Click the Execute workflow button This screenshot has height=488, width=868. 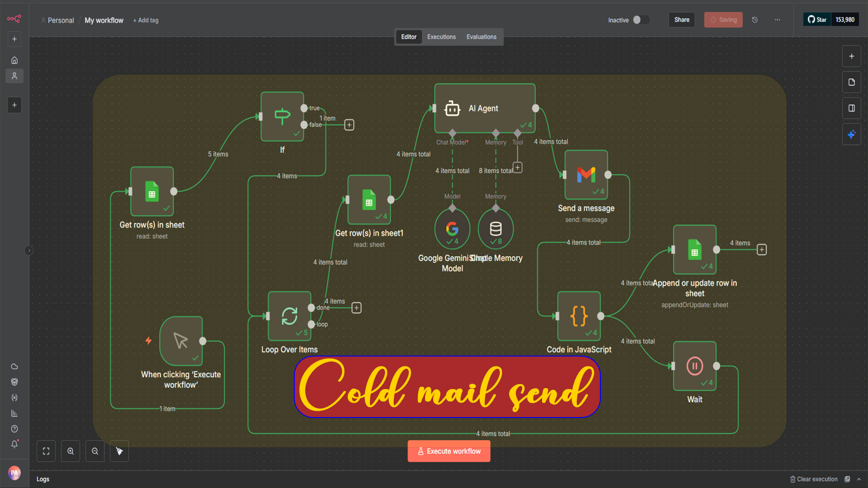[448, 451]
